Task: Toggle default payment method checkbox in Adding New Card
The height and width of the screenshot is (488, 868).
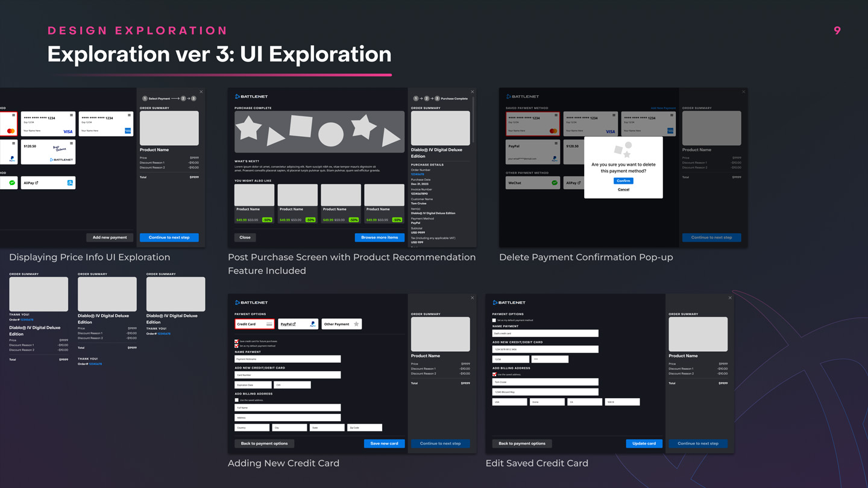Action: pyautogui.click(x=236, y=346)
